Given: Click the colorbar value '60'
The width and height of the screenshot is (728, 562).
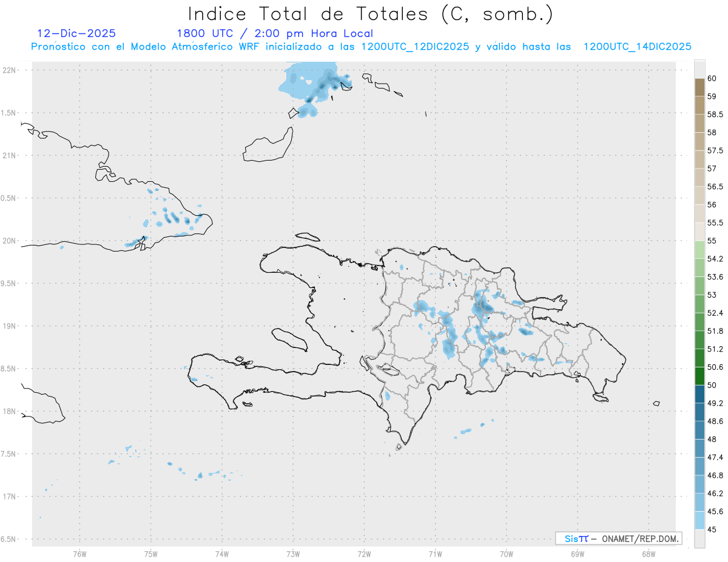Looking at the screenshot, I should (711, 78).
